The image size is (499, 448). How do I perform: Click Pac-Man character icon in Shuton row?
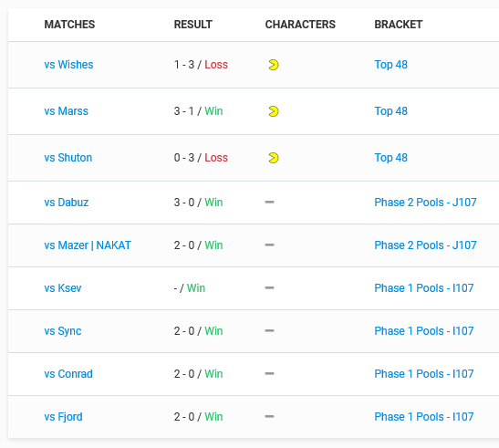(x=274, y=158)
